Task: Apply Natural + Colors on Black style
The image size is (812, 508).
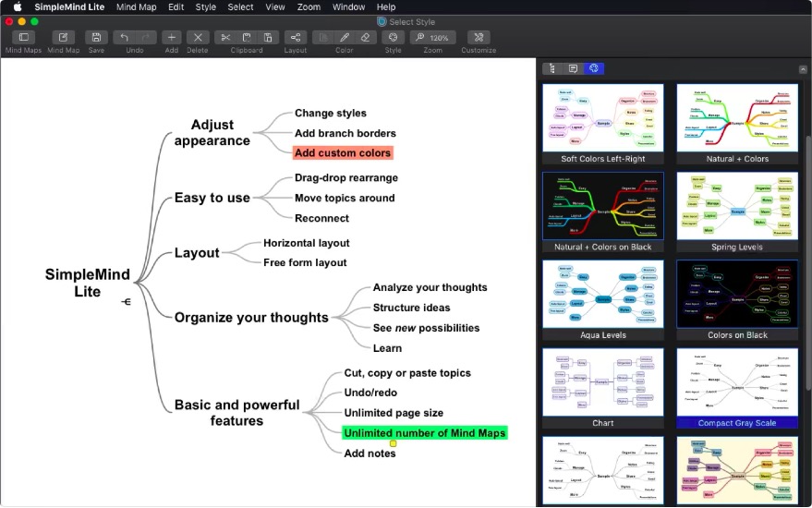Action: (x=603, y=212)
